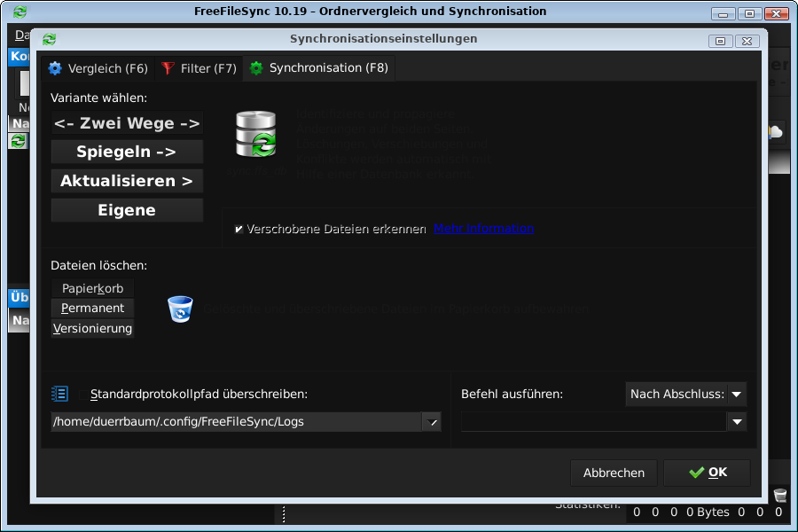Choose the Spiegeln sync variant
The height and width of the screenshot is (532, 798).
click(127, 152)
